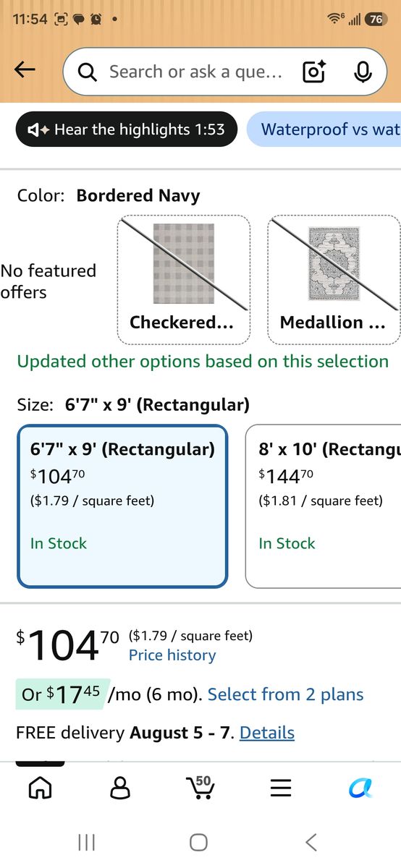Viewport: 401px width, 868px height.
Task: Open the hamburger menu icon
Action: pos(281,788)
